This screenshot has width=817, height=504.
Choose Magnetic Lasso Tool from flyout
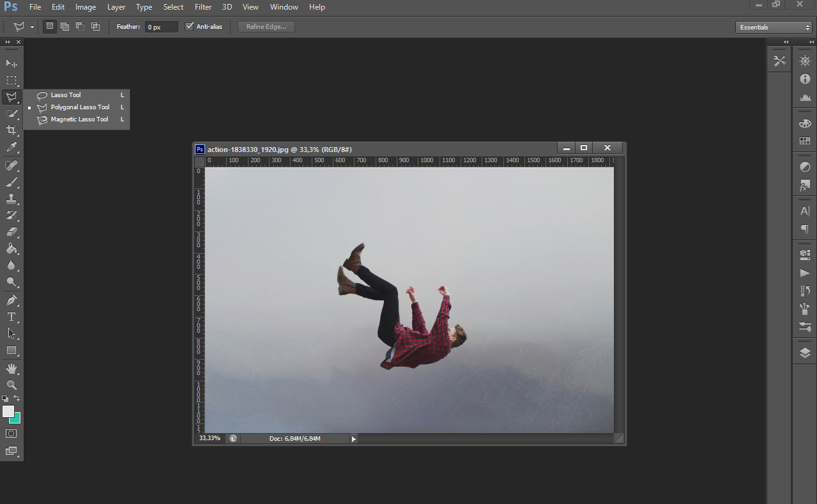pos(77,119)
